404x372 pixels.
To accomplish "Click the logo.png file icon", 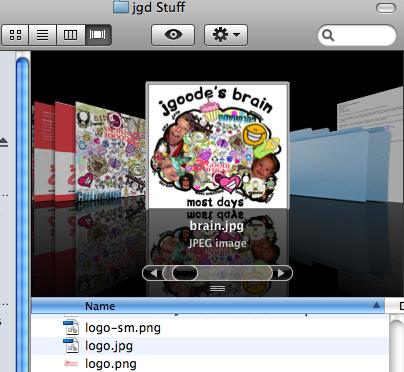I will pyautogui.click(x=71, y=363).
